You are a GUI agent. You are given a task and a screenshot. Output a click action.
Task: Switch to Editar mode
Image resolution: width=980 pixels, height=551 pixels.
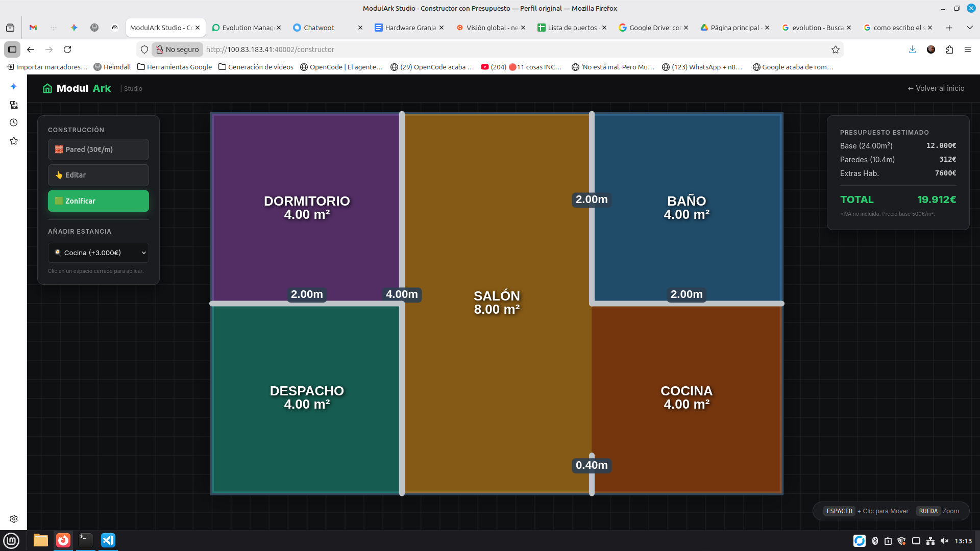click(99, 175)
